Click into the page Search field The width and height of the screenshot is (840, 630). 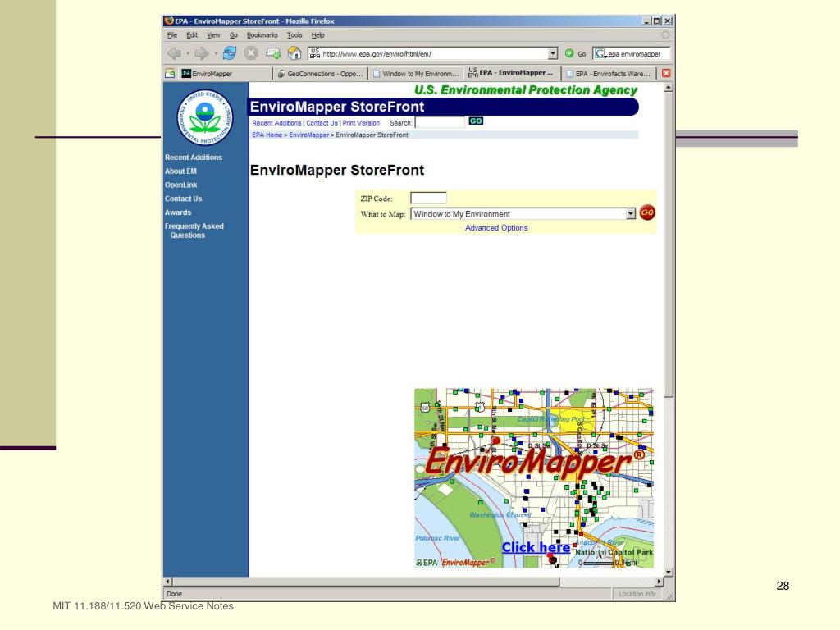pyautogui.click(x=440, y=122)
